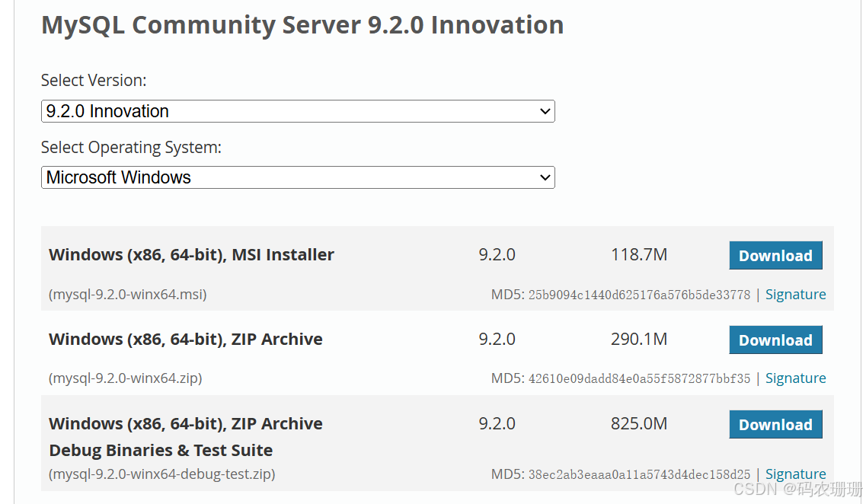This screenshot has width=866, height=504.
Task: Click the MD5 hash 38ec2ab3eaaa0a11a5743d4dec158d25
Action: [639, 474]
